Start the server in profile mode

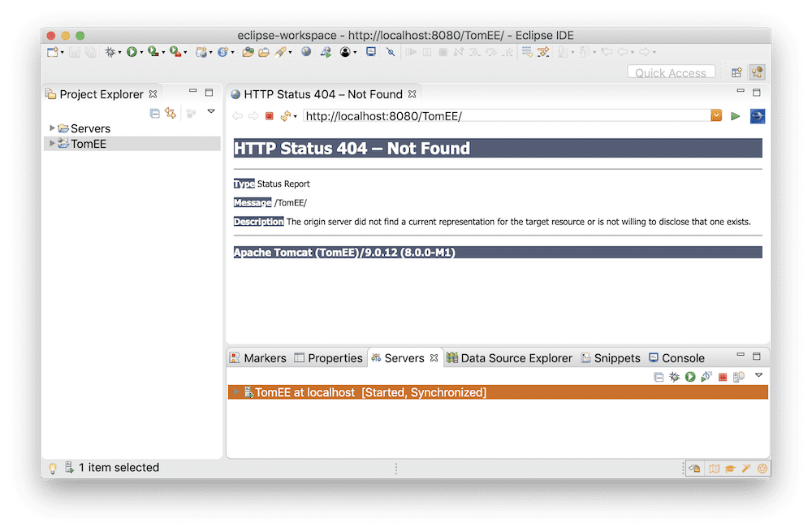tap(706, 377)
